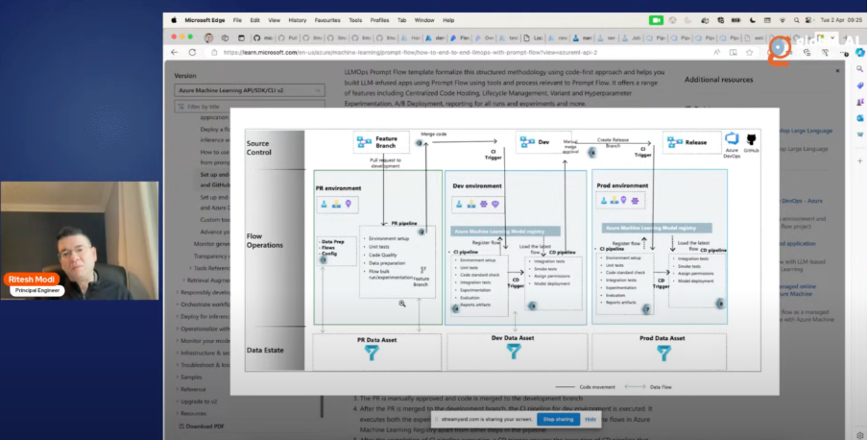This screenshot has height=440, width=868.
Task: Click the Dev Data Asset icon
Action: [514, 353]
